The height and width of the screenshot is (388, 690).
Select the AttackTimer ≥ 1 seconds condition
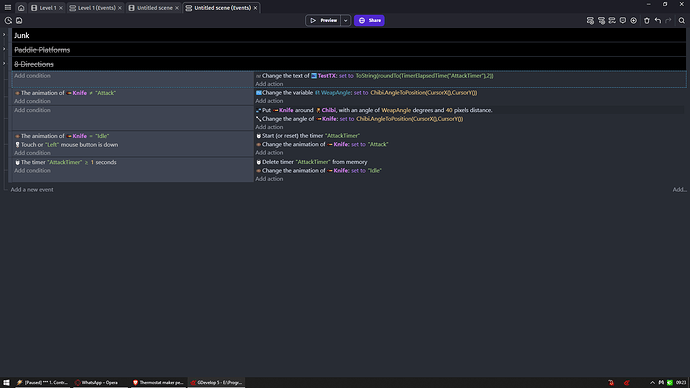(66, 162)
